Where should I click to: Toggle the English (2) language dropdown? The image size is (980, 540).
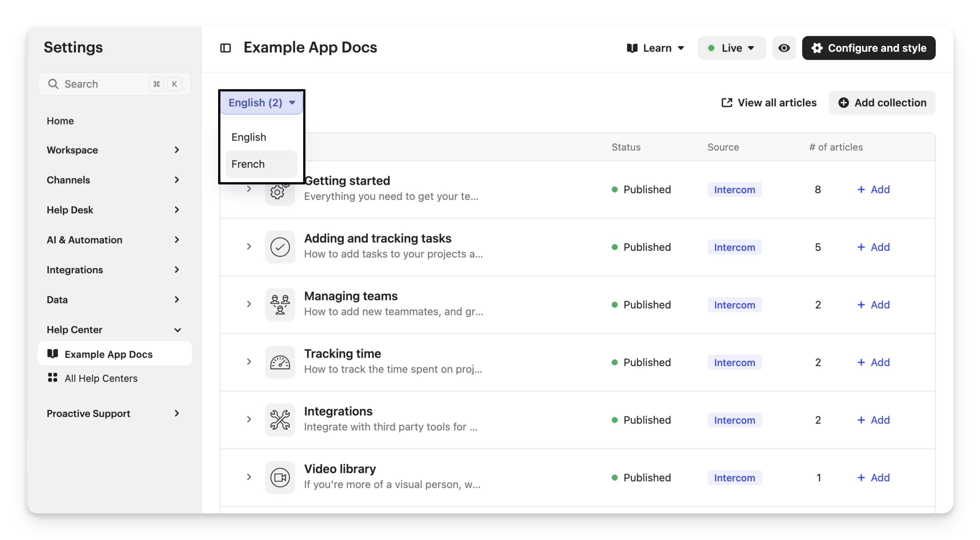[x=261, y=103]
